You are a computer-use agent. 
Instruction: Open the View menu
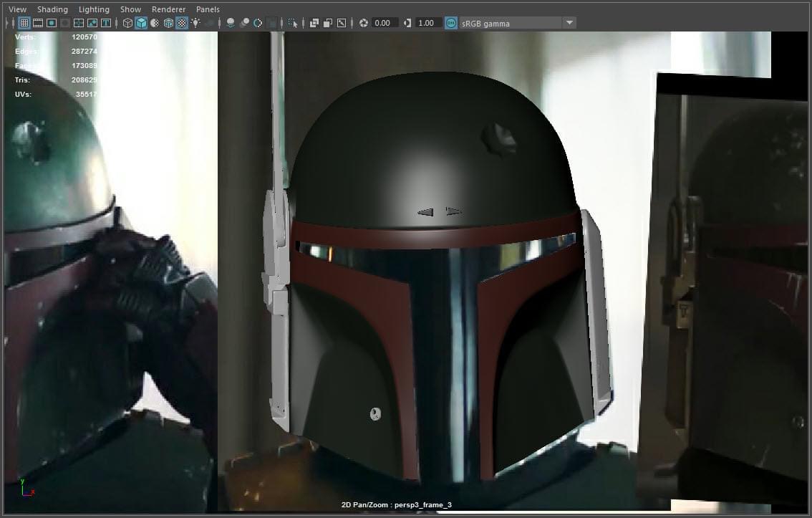point(17,9)
